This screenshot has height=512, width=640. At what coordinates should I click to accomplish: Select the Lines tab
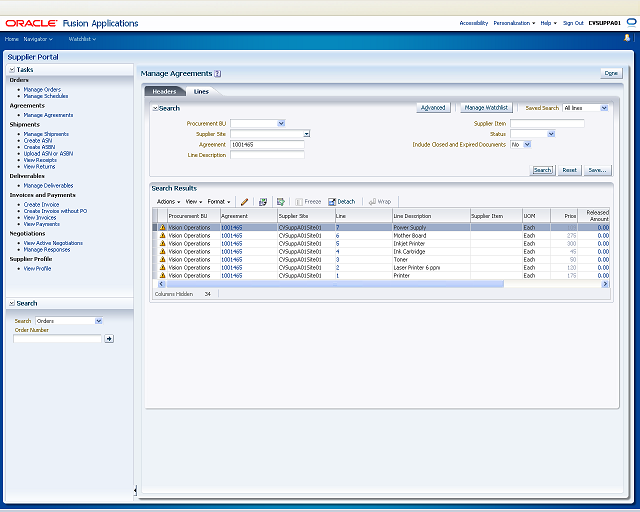point(201,91)
